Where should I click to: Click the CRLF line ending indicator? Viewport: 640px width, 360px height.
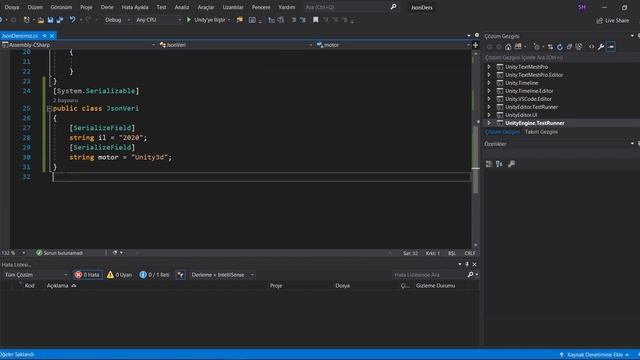pyautogui.click(x=470, y=253)
